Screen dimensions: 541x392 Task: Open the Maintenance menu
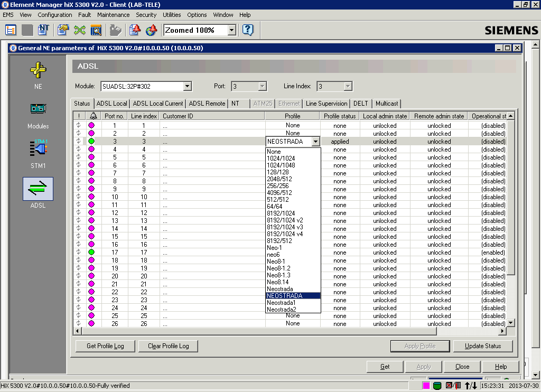click(x=113, y=15)
